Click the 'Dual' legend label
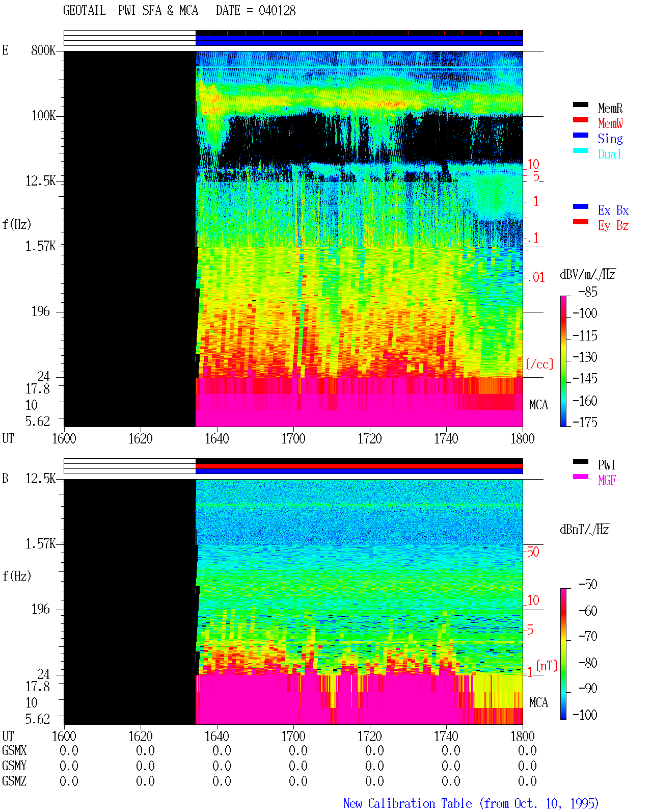Screen dimensions: 652x812 click(x=610, y=154)
